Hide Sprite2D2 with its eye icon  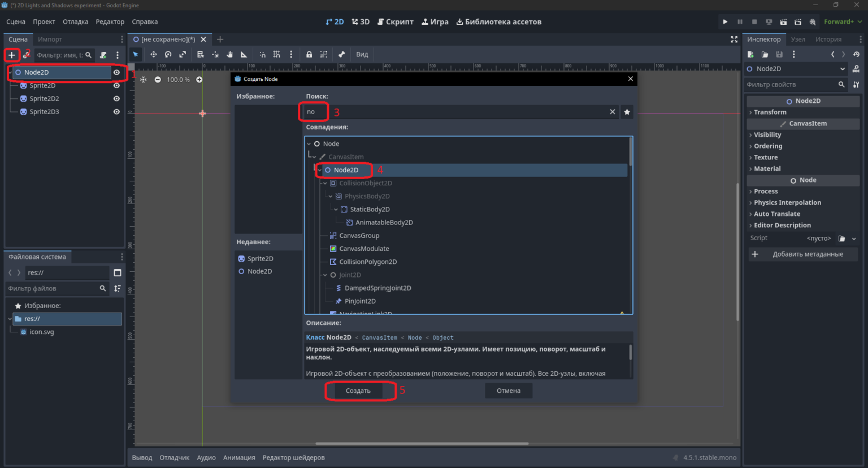[116, 98]
